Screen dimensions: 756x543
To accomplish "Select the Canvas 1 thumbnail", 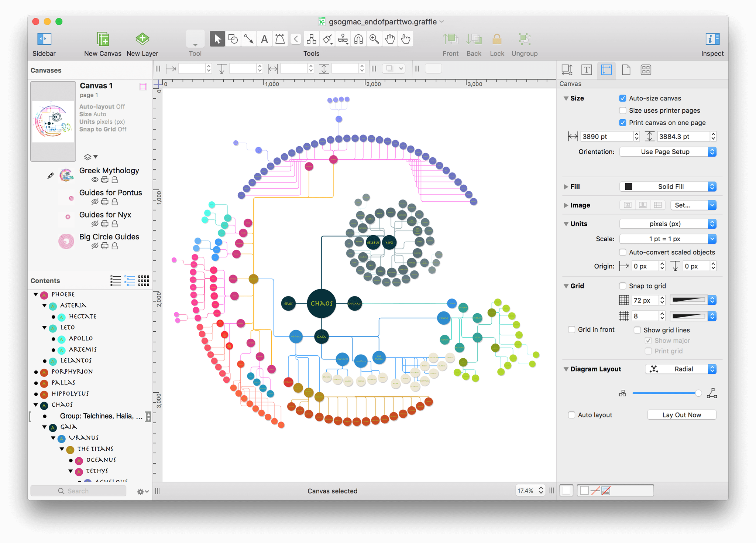I will (x=53, y=122).
